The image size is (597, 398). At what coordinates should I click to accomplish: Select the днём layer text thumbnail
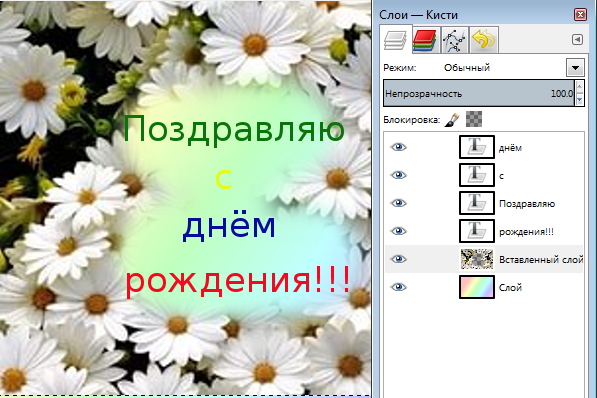[x=477, y=147]
